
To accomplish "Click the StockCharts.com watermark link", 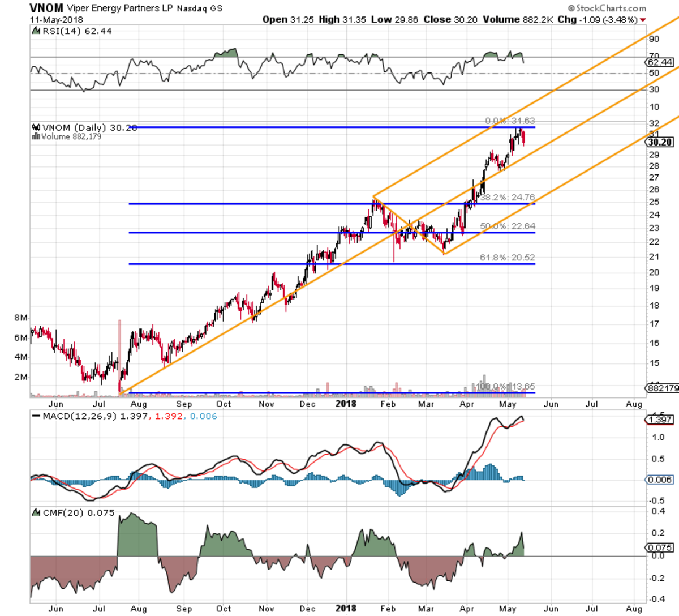I will click(607, 8).
